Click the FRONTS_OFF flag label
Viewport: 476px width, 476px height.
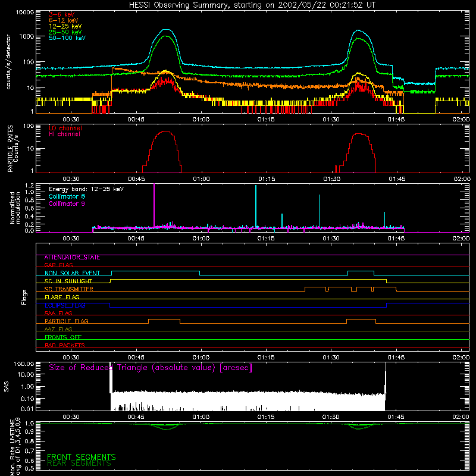coord(63,337)
